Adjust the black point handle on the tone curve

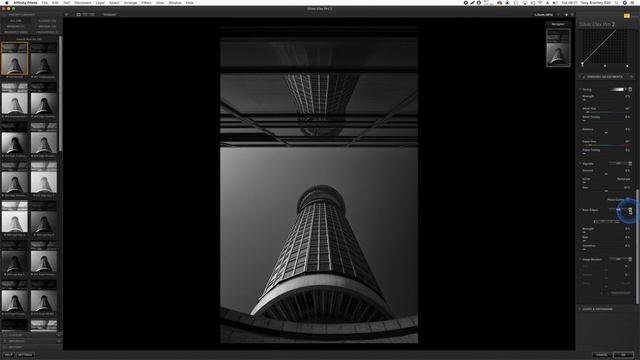click(582, 64)
